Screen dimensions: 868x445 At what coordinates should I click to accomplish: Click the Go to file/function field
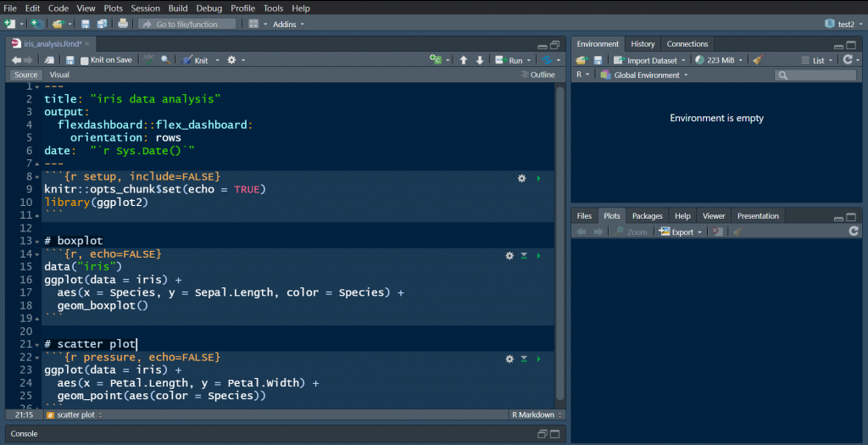click(187, 24)
